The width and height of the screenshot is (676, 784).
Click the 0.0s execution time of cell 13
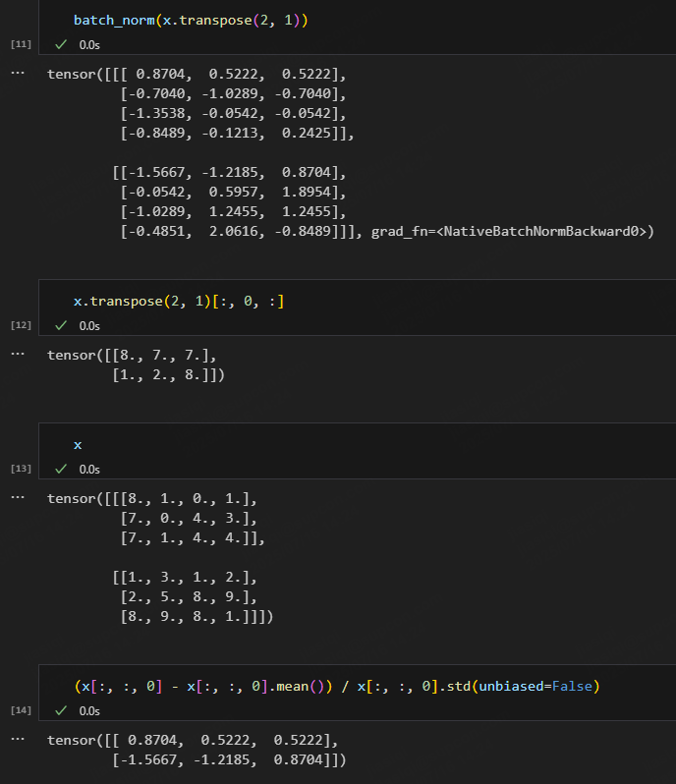[x=89, y=470]
